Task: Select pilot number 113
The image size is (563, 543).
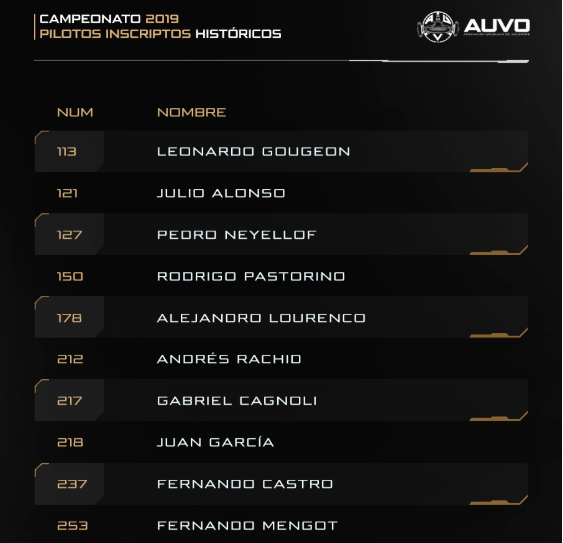Action: [67, 151]
